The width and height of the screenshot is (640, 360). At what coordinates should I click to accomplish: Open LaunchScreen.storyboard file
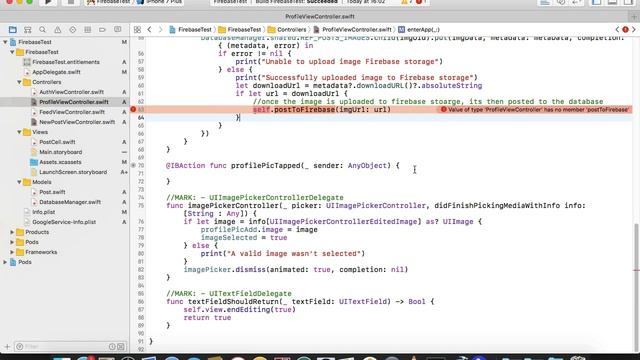[x=73, y=172]
